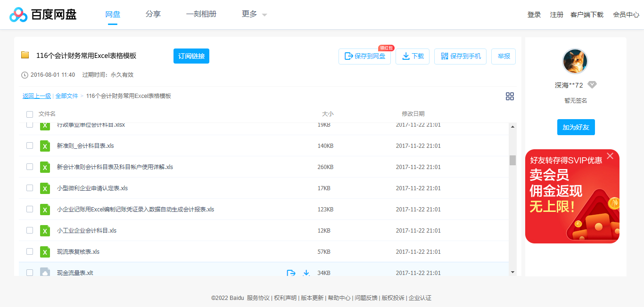This screenshot has width=644, height=307.
Task: Dismiss the red SVIP promo banner
Action: [610, 156]
